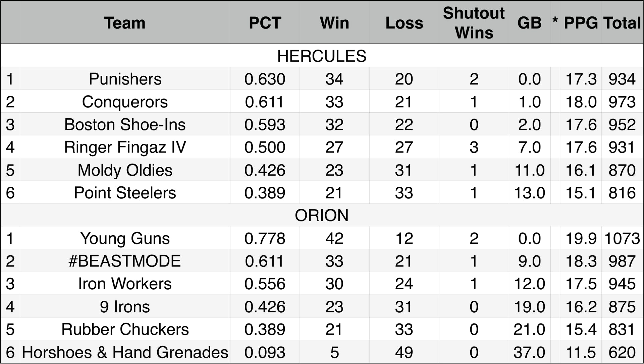Click the GB column header
Screen dimensions: 644x364
(x=529, y=23)
